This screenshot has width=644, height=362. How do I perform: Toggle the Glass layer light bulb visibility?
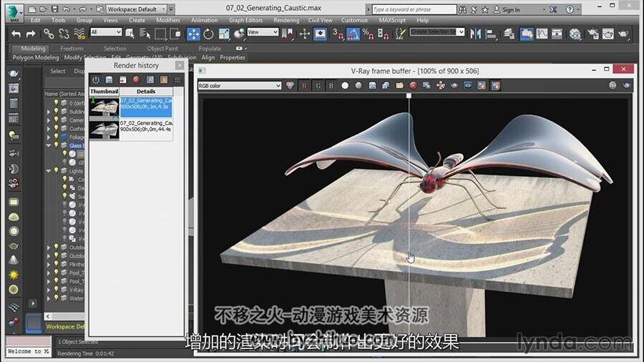coord(57,145)
